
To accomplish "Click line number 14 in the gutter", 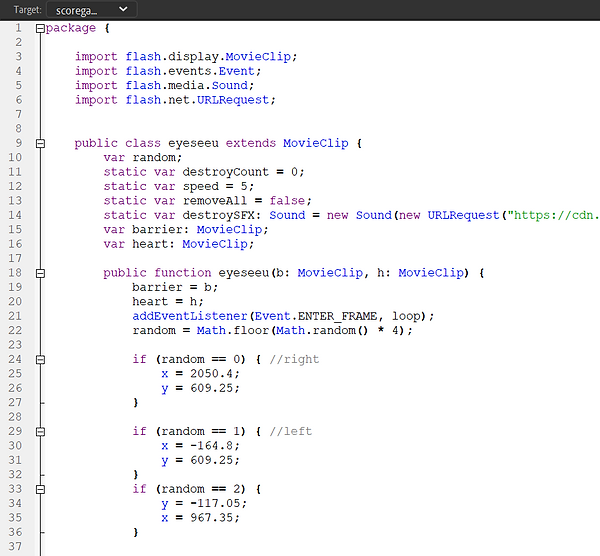I will (x=15, y=215).
